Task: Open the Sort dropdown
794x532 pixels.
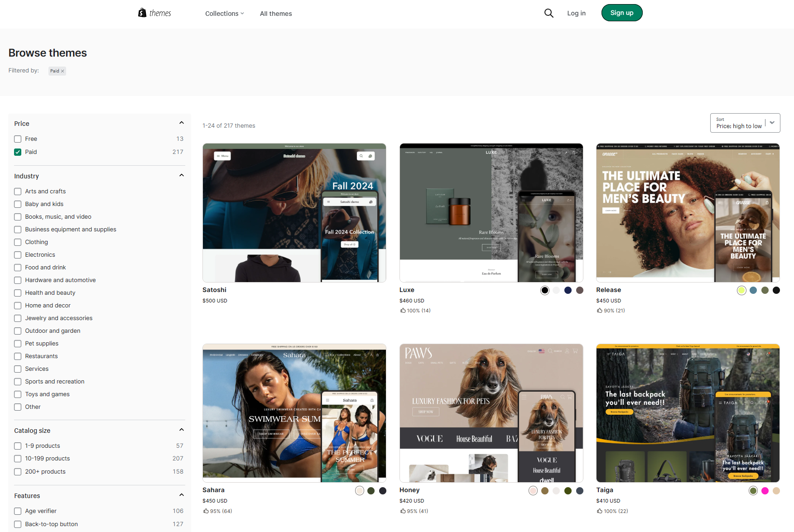Action: click(x=745, y=123)
